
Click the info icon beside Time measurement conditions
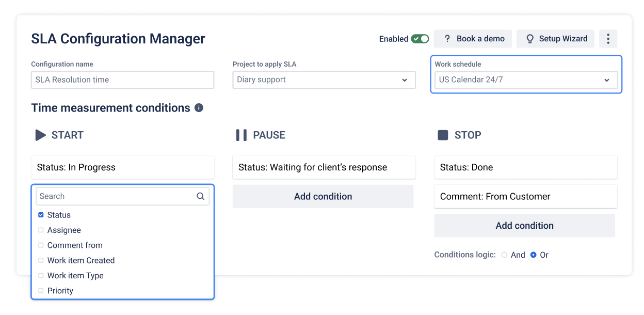pos(199,108)
